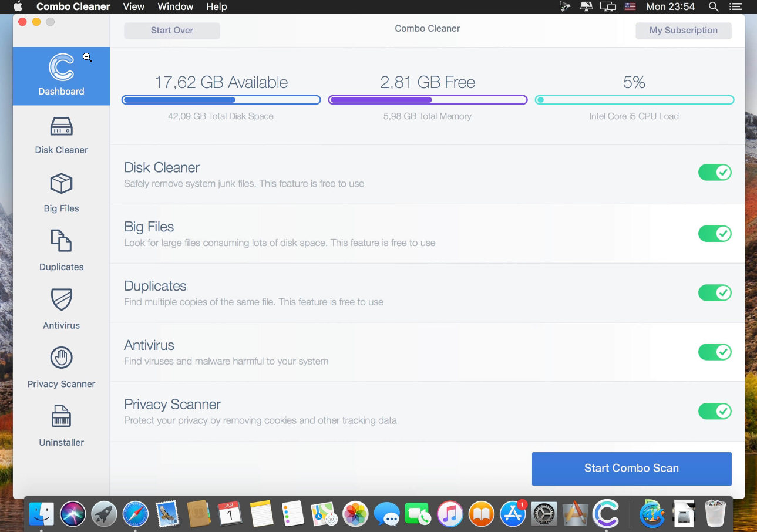Click the Privacy Scanner row heading
The height and width of the screenshot is (532, 757).
[x=172, y=405]
